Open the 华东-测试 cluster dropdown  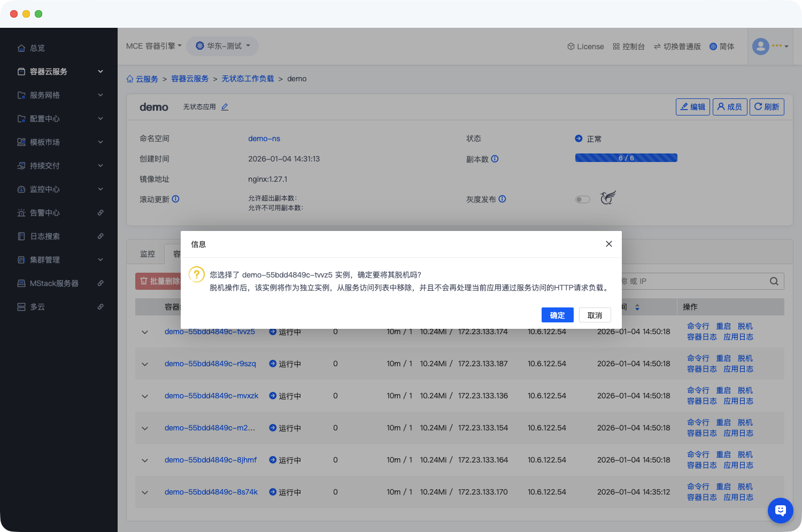[222, 46]
